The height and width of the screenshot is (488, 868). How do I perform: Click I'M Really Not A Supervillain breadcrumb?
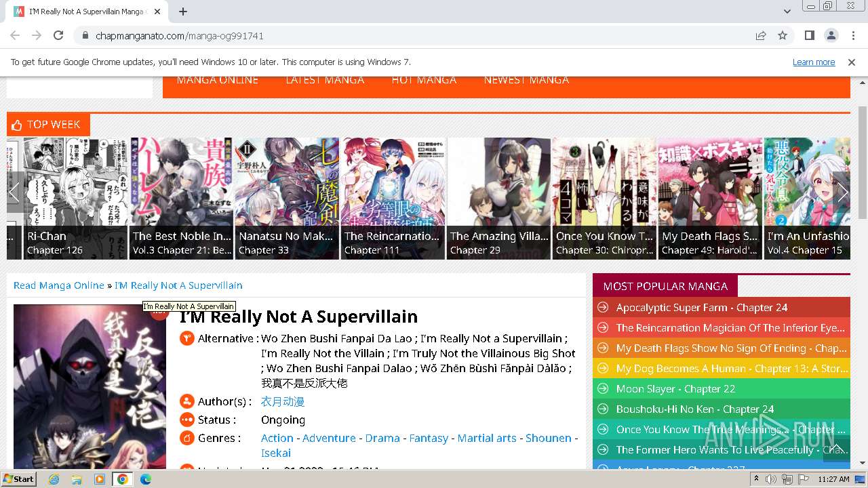tap(178, 285)
